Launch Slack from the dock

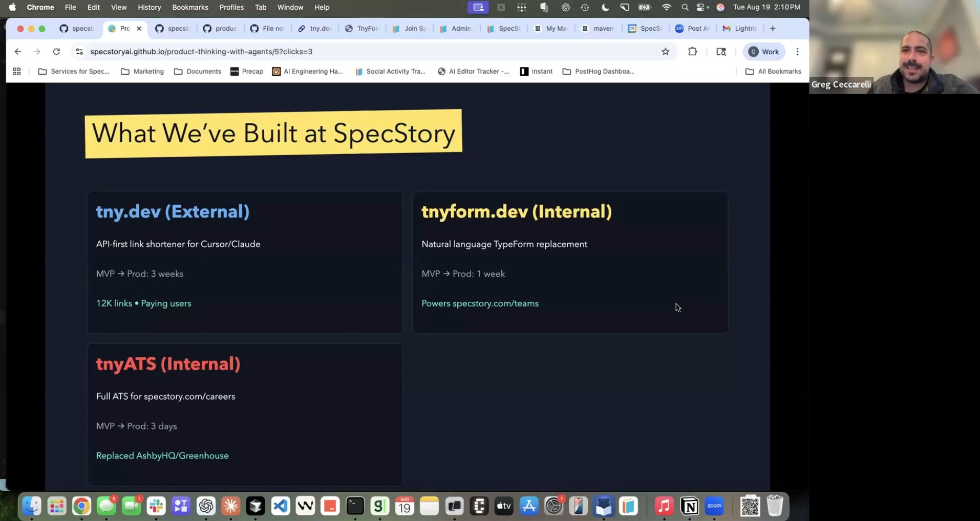[156, 506]
